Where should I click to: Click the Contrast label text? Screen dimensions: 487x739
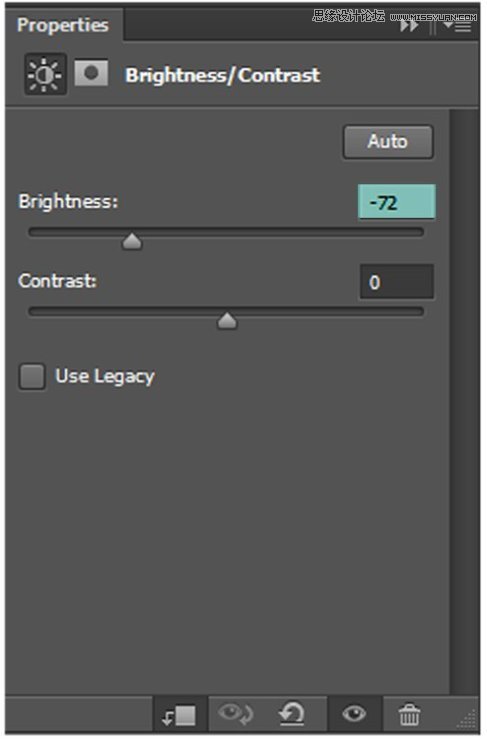[x=58, y=281]
